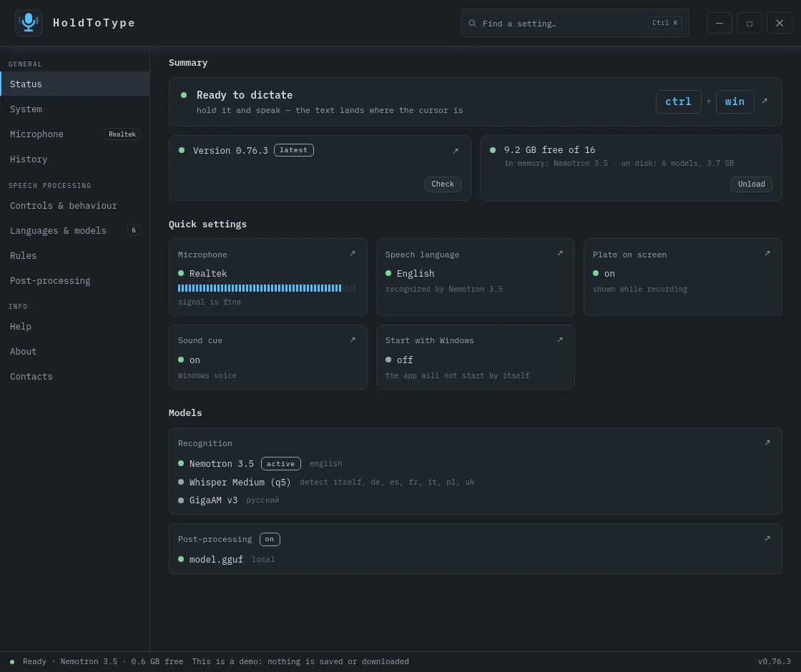The image size is (801, 672).
Task: Click the Realtek badge in sidebar
Action: pyautogui.click(x=122, y=134)
